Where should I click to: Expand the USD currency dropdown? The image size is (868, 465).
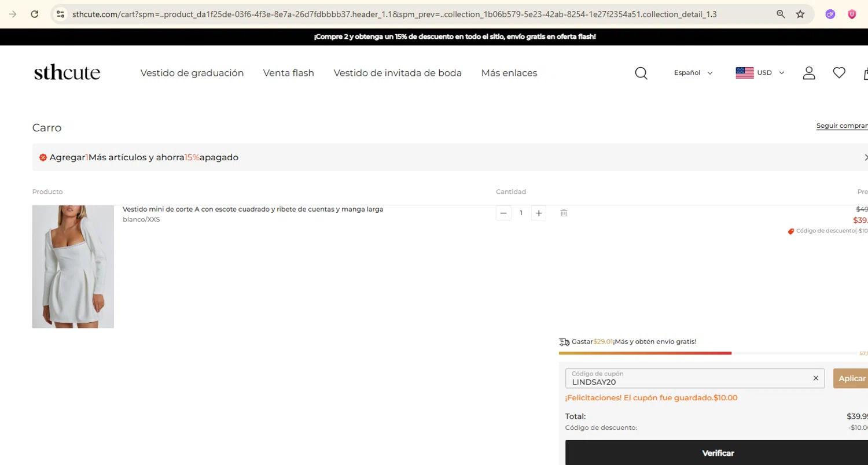(x=771, y=73)
